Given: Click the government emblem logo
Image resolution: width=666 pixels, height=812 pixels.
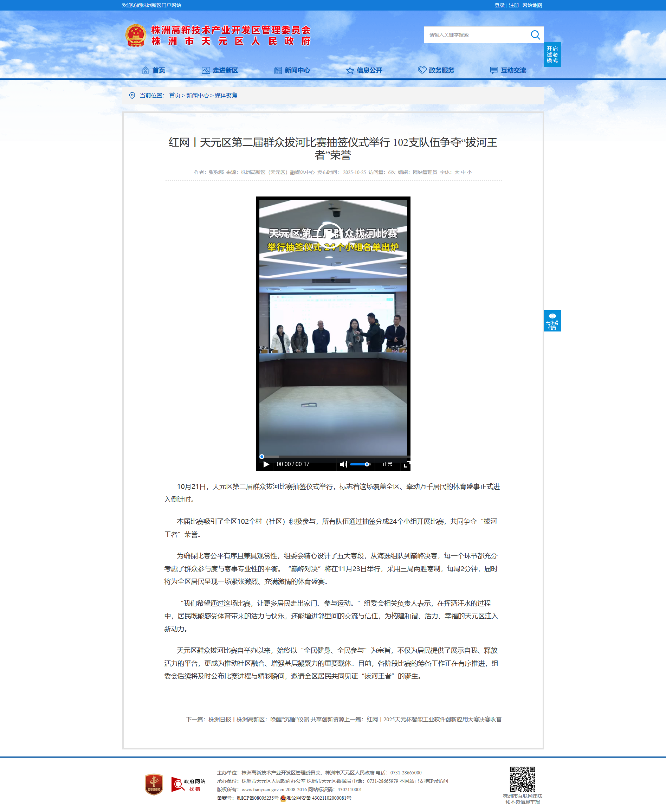Looking at the screenshot, I should (135, 35).
